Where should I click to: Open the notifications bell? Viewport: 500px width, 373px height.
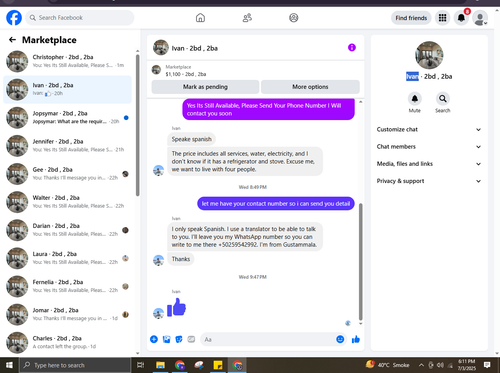(461, 18)
